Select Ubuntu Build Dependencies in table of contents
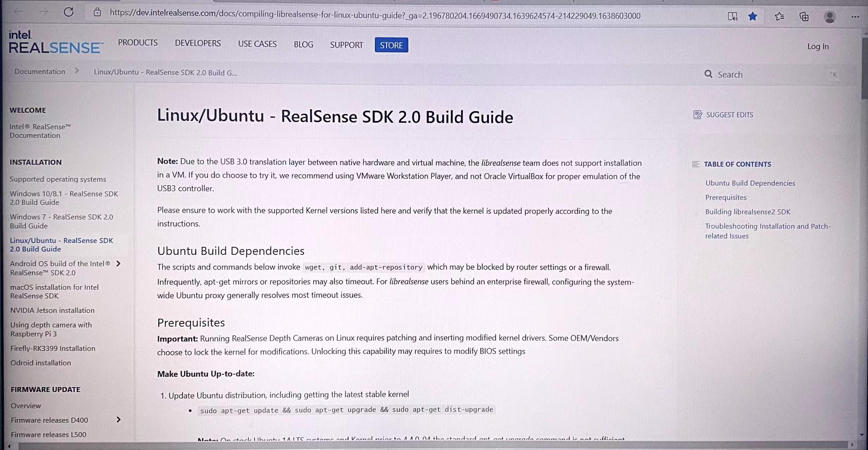 click(750, 183)
